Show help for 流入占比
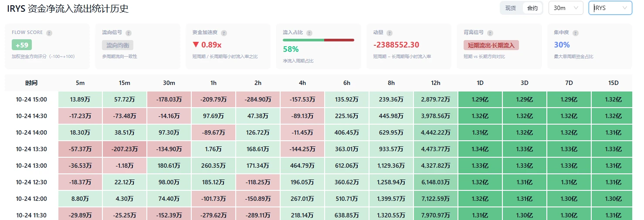The height and width of the screenshot is (220, 644). pyautogui.click(x=309, y=33)
